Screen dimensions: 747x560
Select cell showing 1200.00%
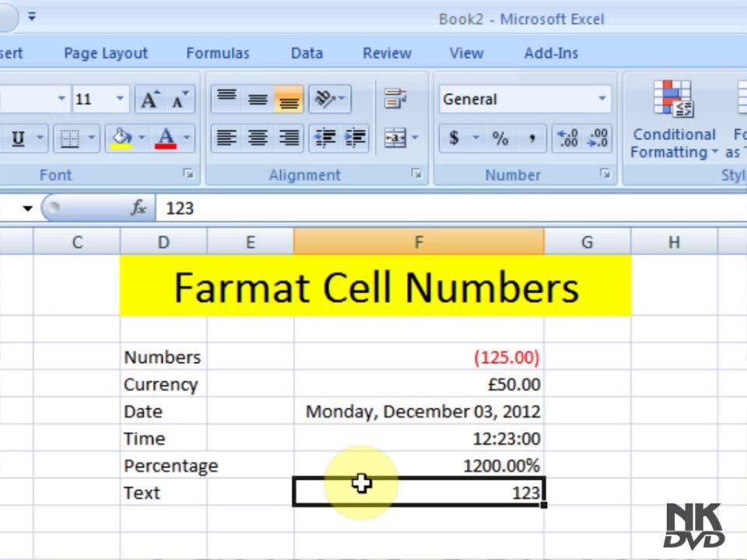click(x=419, y=465)
